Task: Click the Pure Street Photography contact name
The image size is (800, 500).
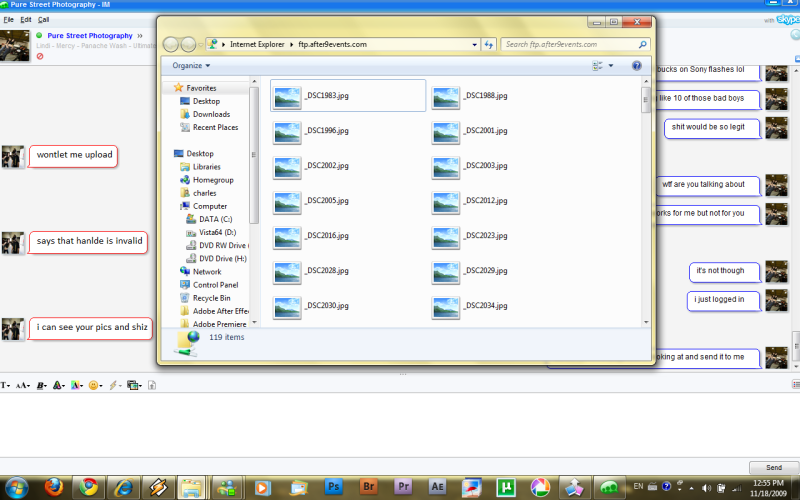Action: pos(90,35)
